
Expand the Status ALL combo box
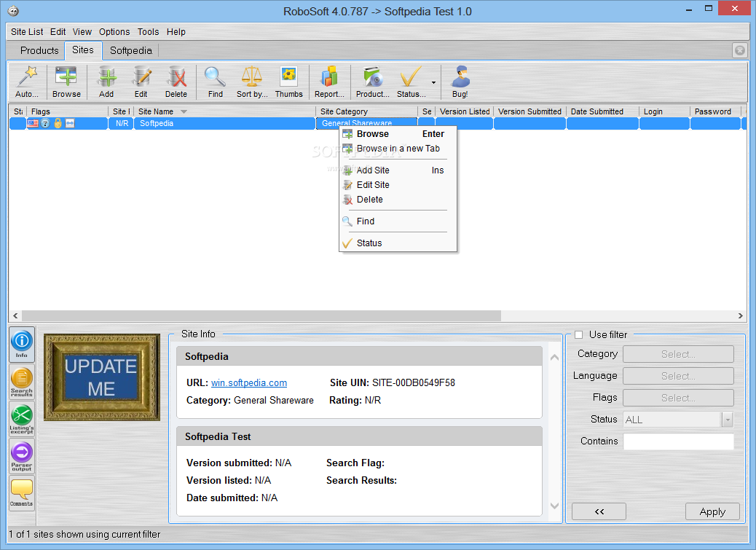(727, 420)
